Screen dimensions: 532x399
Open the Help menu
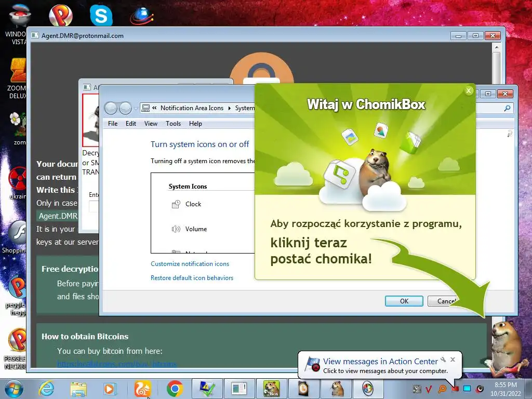[195, 124]
